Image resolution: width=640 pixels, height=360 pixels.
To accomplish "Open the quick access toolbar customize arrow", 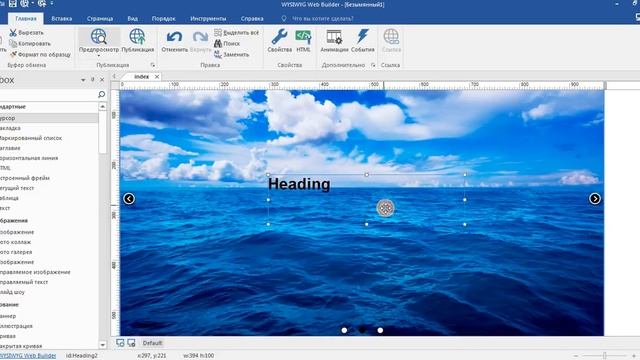I will (x=52, y=4).
